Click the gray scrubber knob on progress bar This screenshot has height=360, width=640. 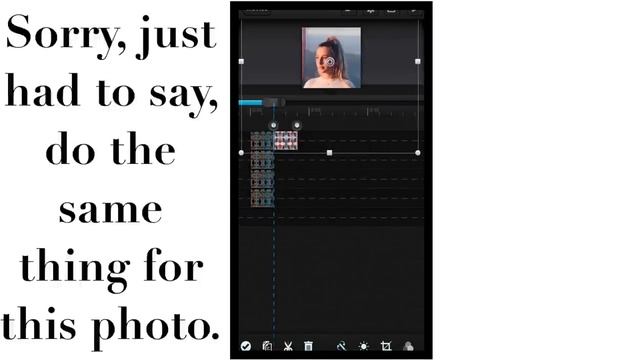pos(274,102)
